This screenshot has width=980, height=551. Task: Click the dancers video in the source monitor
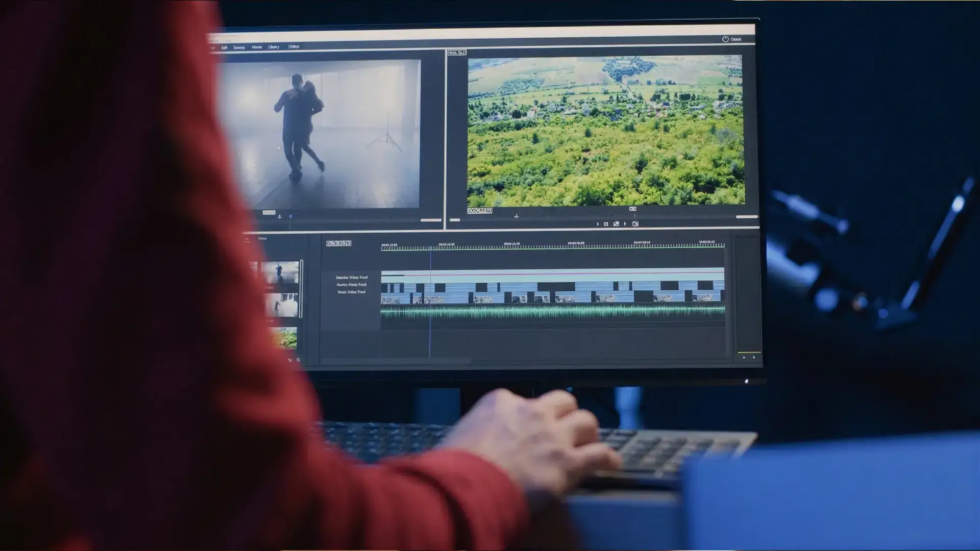(x=321, y=134)
